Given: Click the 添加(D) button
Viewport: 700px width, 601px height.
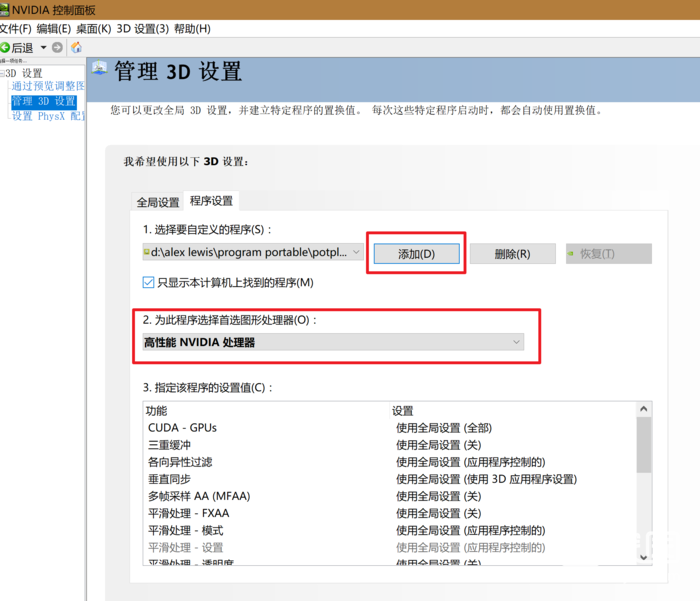Looking at the screenshot, I should pos(416,254).
